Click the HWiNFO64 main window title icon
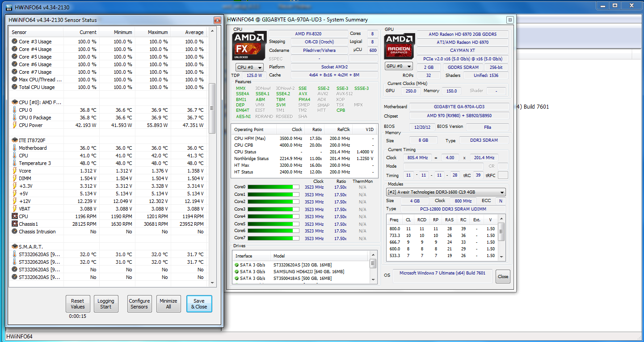 (x=9, y=8)
